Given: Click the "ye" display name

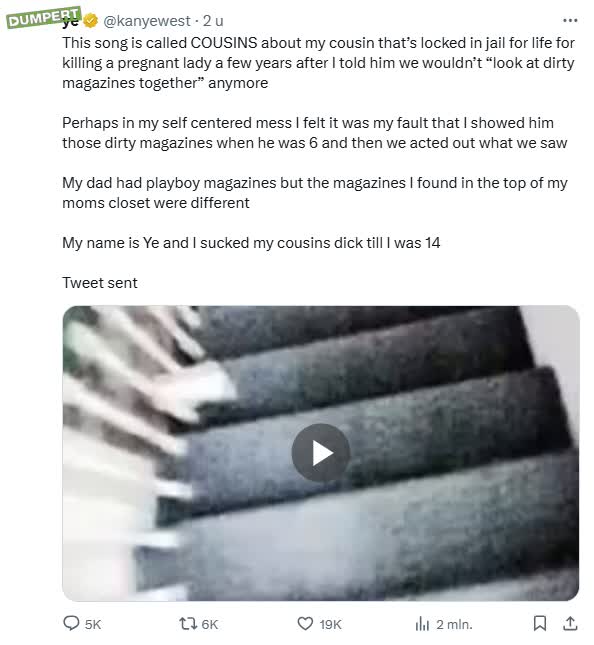Looking at the screenshot, I should coord(71,21).
